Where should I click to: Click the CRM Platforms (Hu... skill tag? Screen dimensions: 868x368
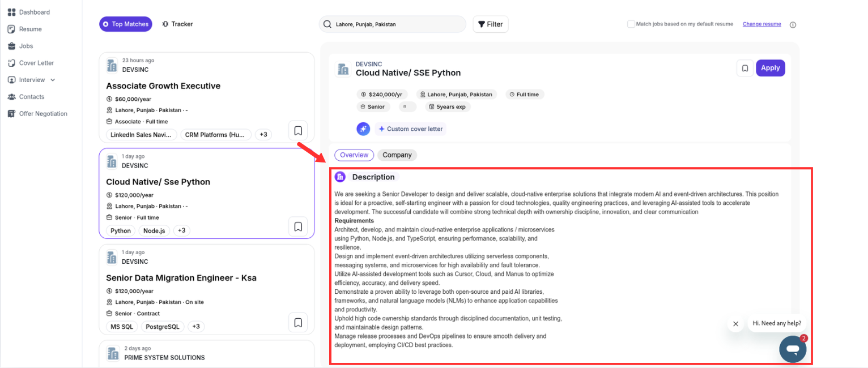point(216,135)
